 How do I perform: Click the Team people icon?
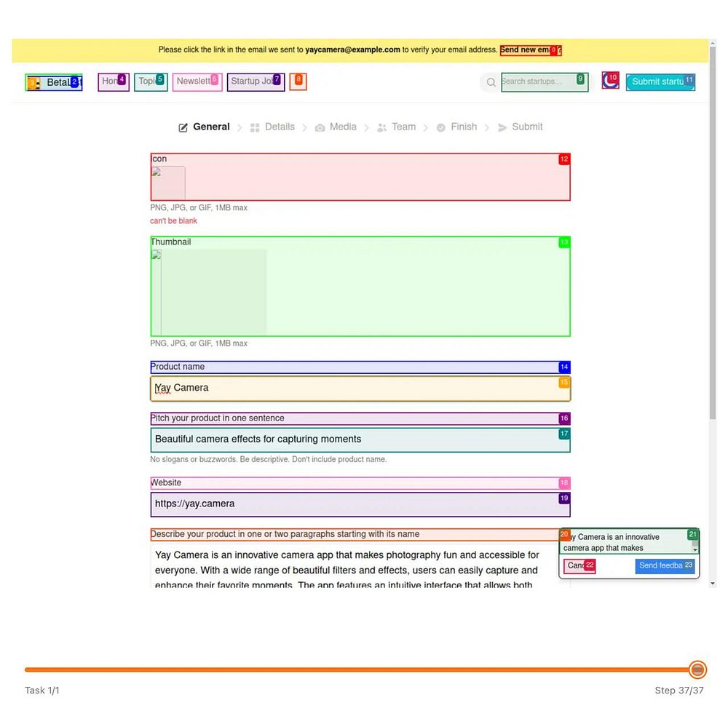(x=381, y=127)
